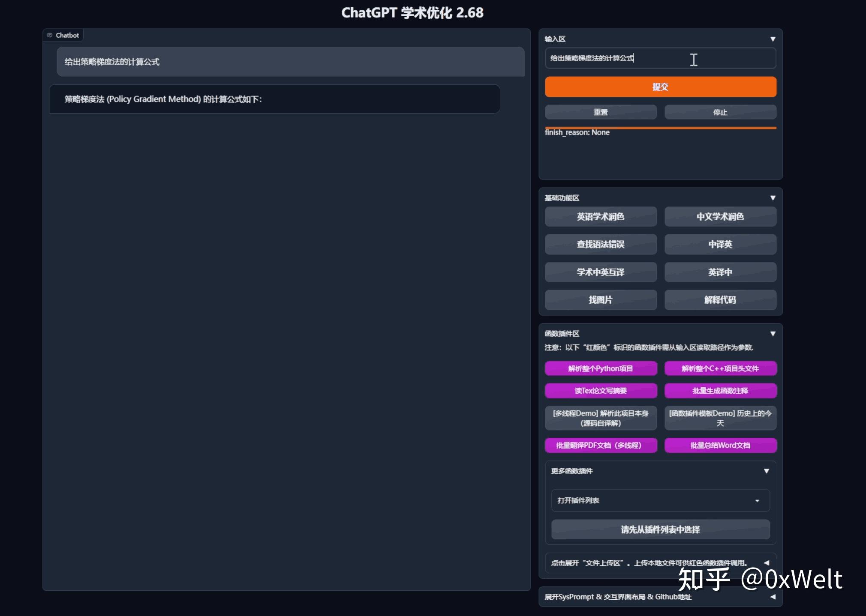
Task: Expand the SysPrompt & Github地址 section
Action: pos(773,597)
